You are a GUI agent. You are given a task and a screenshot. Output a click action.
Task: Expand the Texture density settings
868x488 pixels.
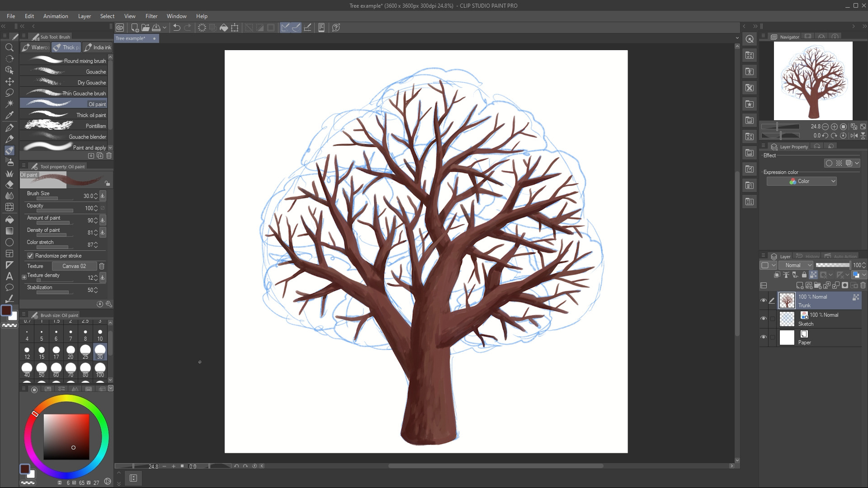click(24, 277)
